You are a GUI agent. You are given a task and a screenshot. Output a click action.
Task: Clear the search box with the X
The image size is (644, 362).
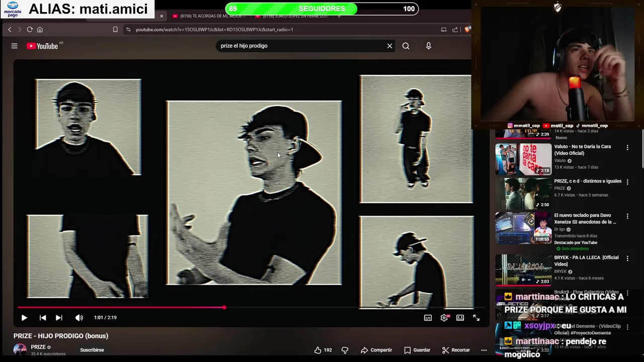389,46
